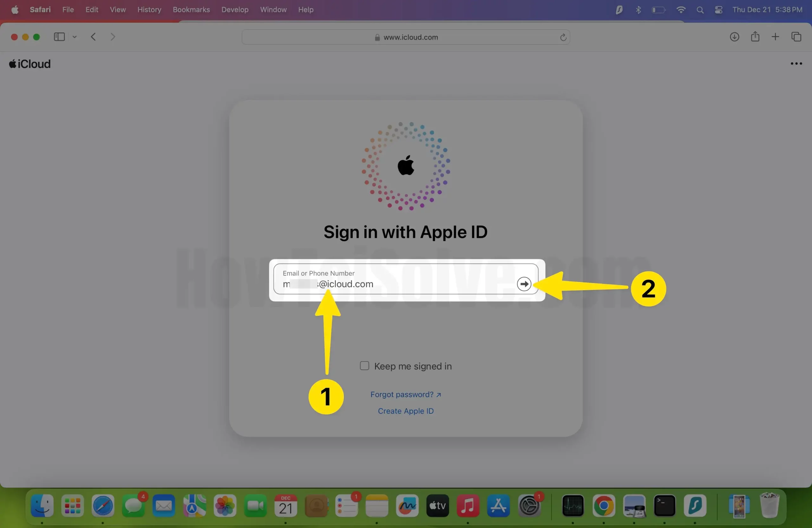Open App Store from the Dock
The image size is (812, 528).
[498, 505]
